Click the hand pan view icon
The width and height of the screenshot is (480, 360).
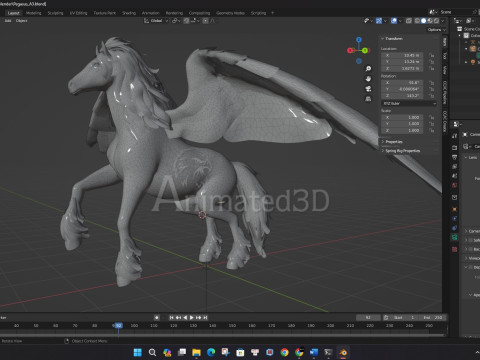[368, 79]
